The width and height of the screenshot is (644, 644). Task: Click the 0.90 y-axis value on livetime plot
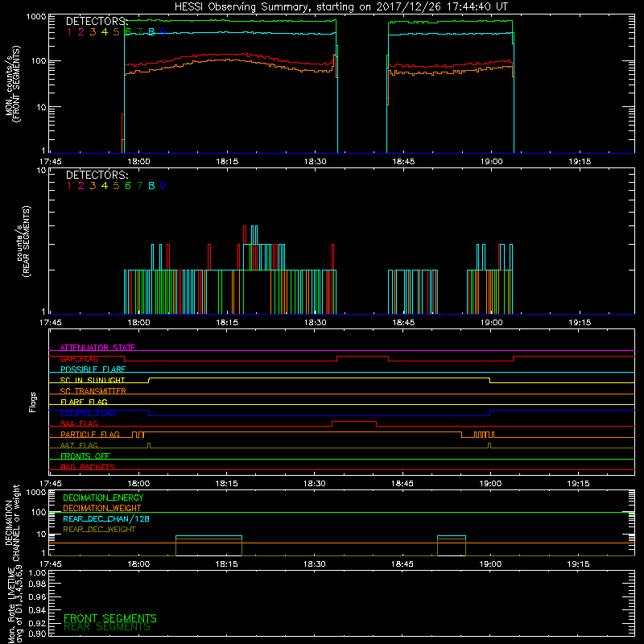coord(37,634)
